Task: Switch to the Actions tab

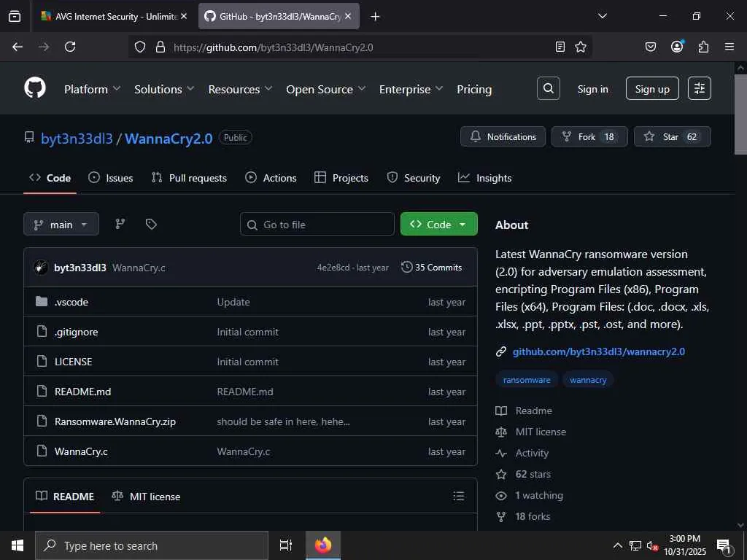Action: pos(271,178)
